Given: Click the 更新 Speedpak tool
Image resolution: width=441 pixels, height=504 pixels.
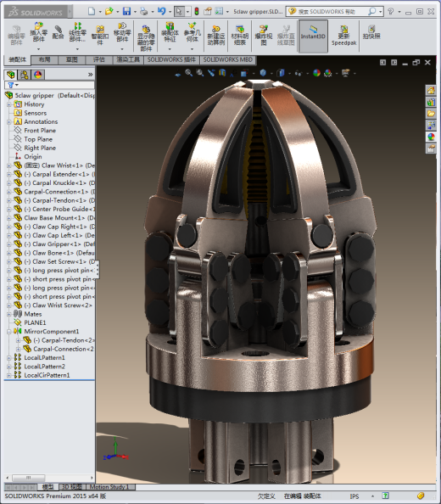Looking at the screenshot, I should click(x=344, y=36).
